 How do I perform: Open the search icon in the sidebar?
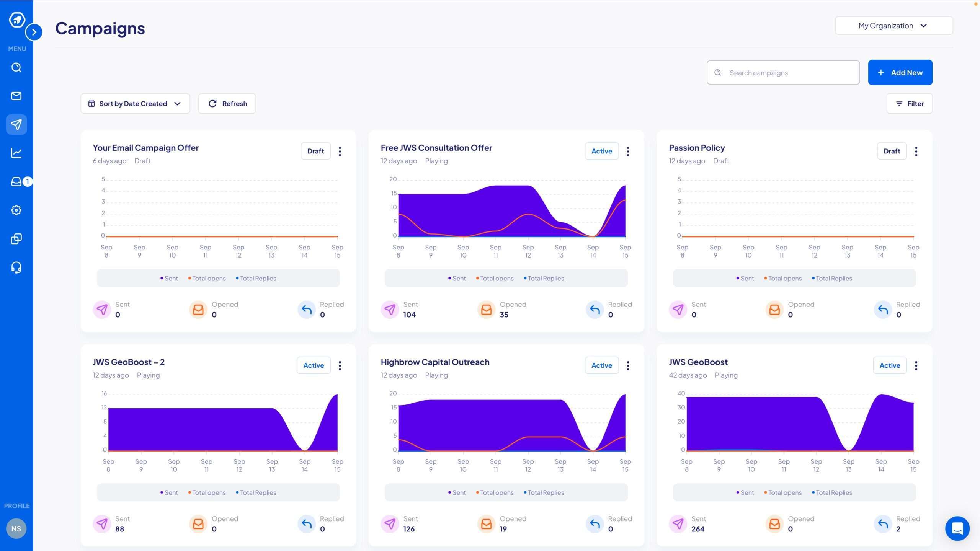16,67
